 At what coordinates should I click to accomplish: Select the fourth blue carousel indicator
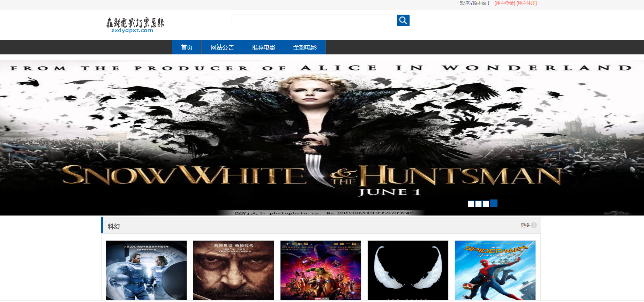(494, 203)
